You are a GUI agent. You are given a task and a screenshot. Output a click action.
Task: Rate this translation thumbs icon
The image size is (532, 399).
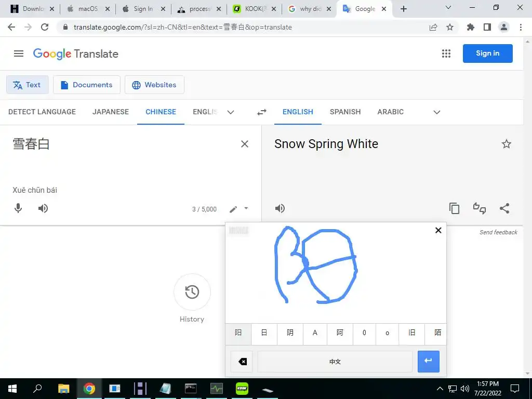(480, 208)
